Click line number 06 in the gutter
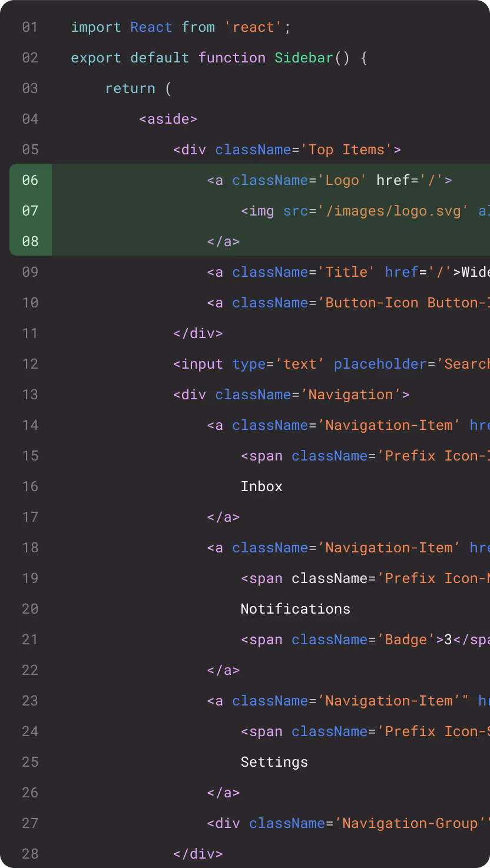Viewport: 490px width, 868px height. (x=29, y=180)
